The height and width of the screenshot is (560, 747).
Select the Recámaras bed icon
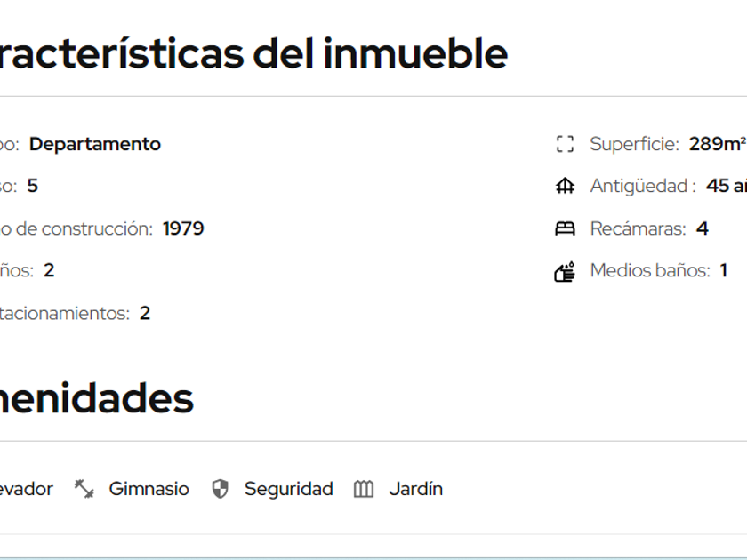(x=565, y=229)
